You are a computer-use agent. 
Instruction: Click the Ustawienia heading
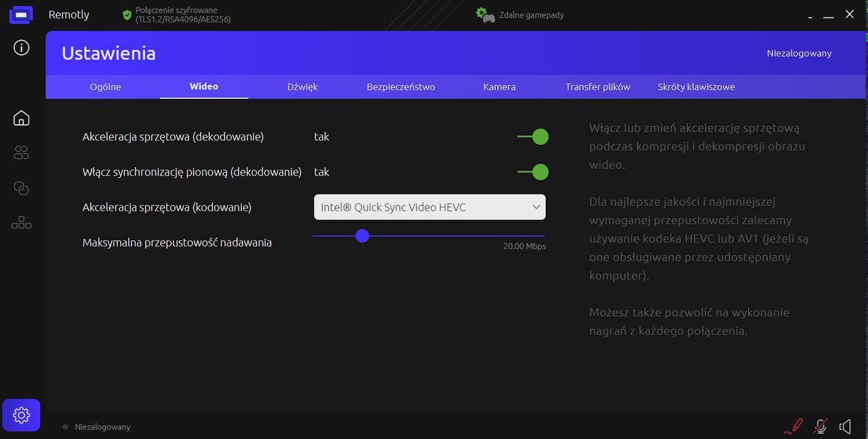(x=108, y=53)
